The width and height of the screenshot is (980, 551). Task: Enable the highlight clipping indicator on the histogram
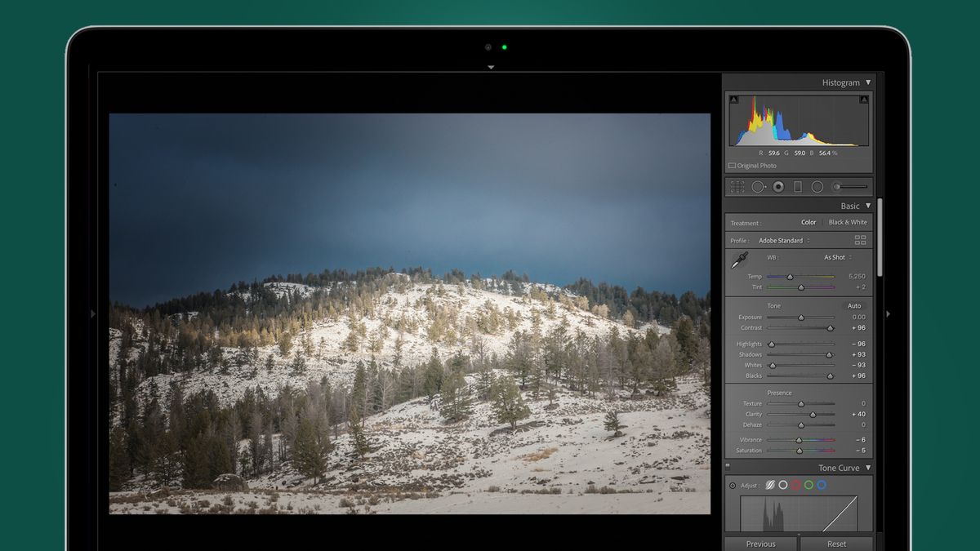[863, 99]
